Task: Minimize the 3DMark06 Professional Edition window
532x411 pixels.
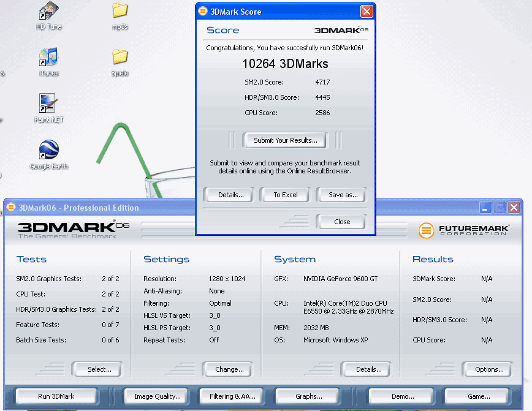Action: pyautogui.click(x=485, y=207)
